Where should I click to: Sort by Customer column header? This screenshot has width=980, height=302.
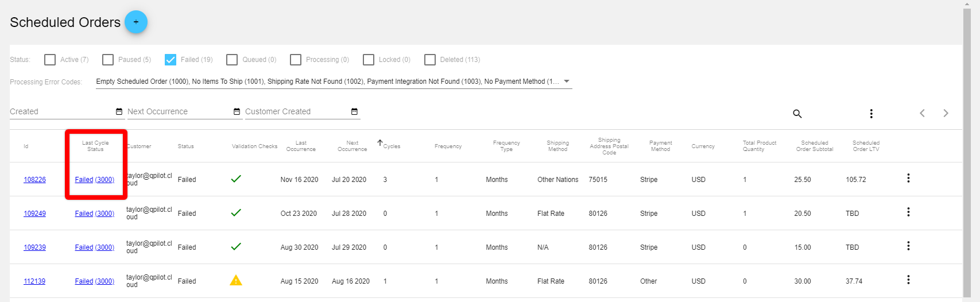(139, 146)
